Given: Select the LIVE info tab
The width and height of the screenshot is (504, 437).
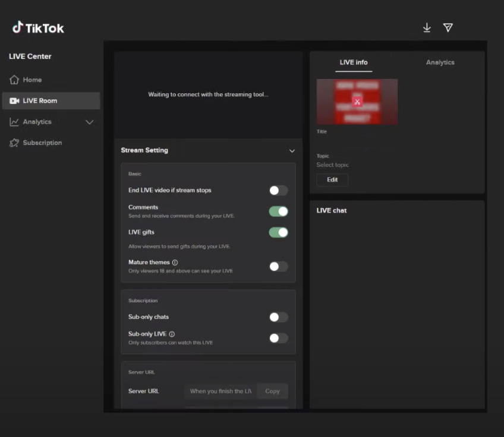Looking at the screenshot, I should click(x=354, y=62).
